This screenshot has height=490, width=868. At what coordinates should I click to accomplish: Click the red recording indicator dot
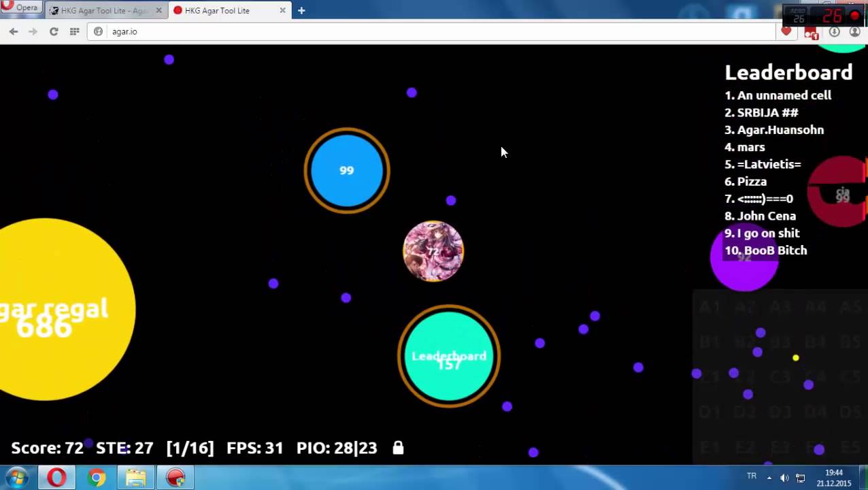tap(855, 15)
